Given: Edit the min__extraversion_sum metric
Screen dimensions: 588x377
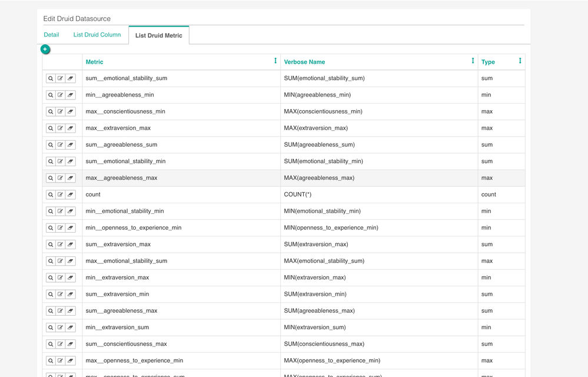Looking at the screenshot, I should tap(59, 327).
